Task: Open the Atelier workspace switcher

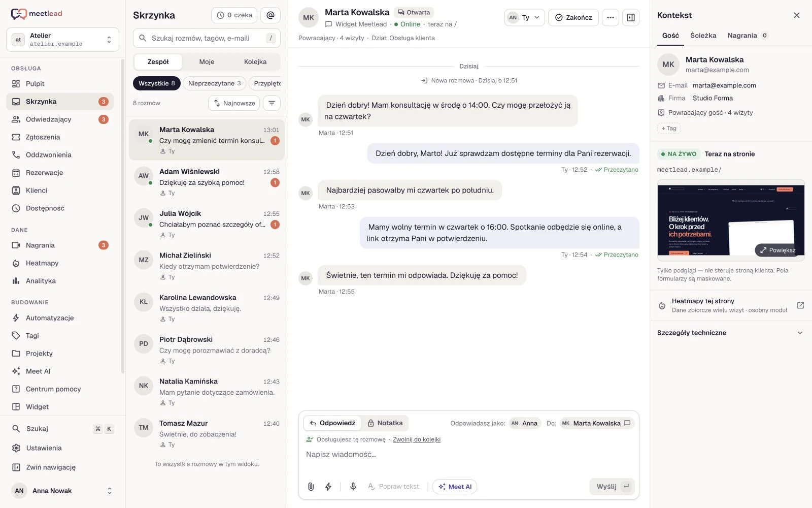Action: 62,40
